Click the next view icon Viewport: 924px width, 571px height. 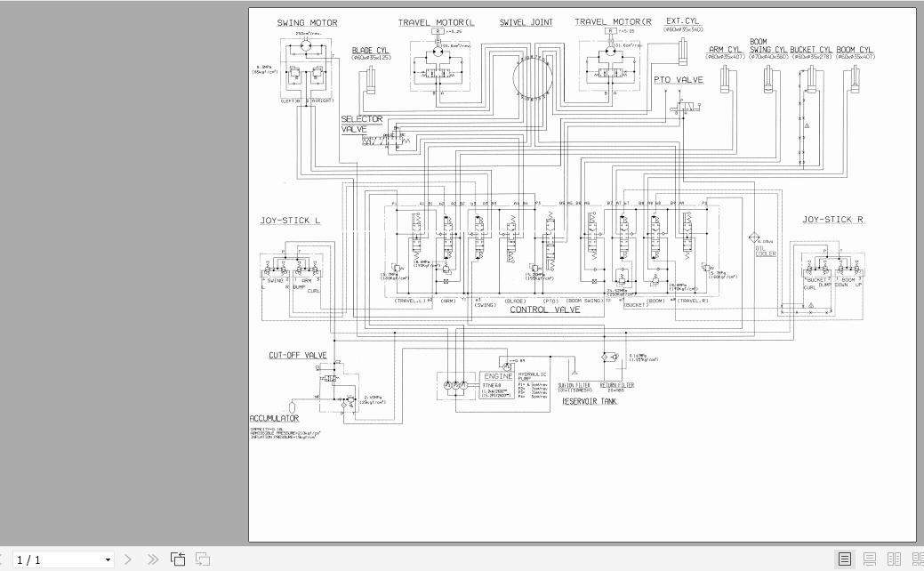coord(203,559)
